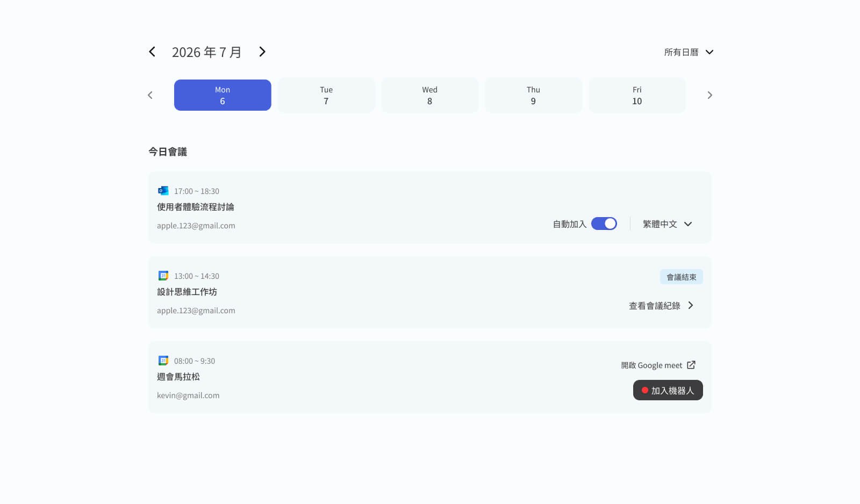Click Outlook icon on 17:00 meeting
Image resolution: width=860 pixels, height=504 pixels.
(163, 191)
